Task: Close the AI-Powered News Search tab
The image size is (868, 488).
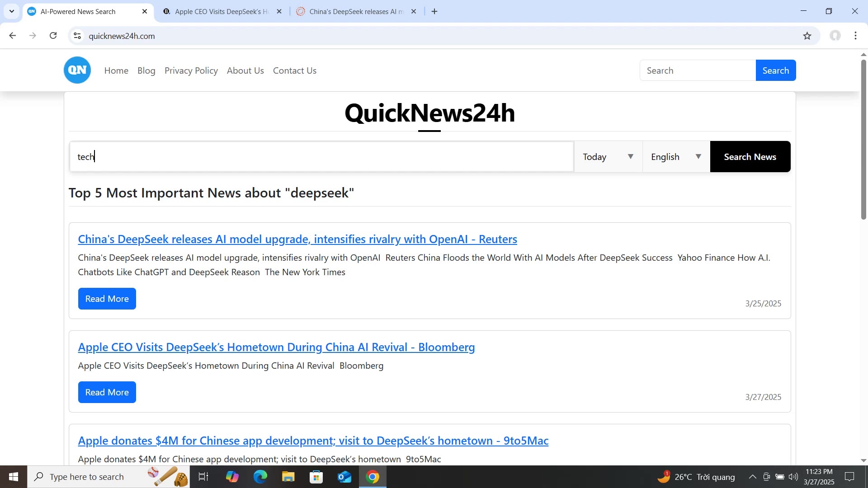Action: (145, 11)
